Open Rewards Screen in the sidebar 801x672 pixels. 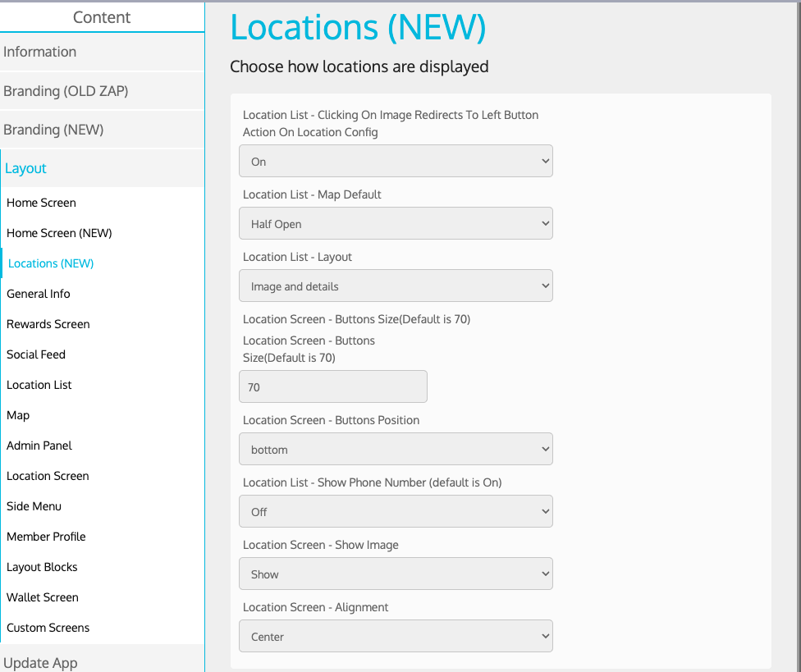click(x=48, y=324)
